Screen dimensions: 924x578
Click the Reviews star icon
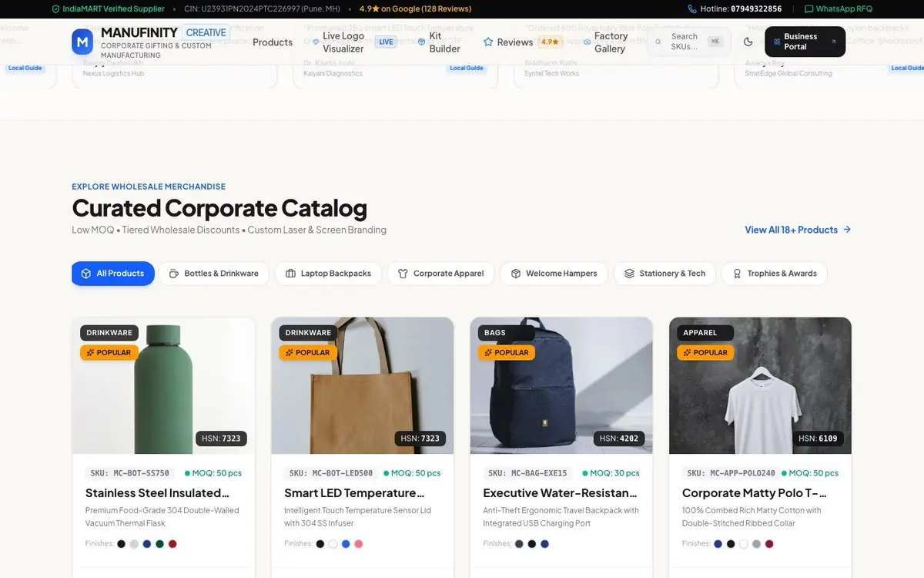488,42
